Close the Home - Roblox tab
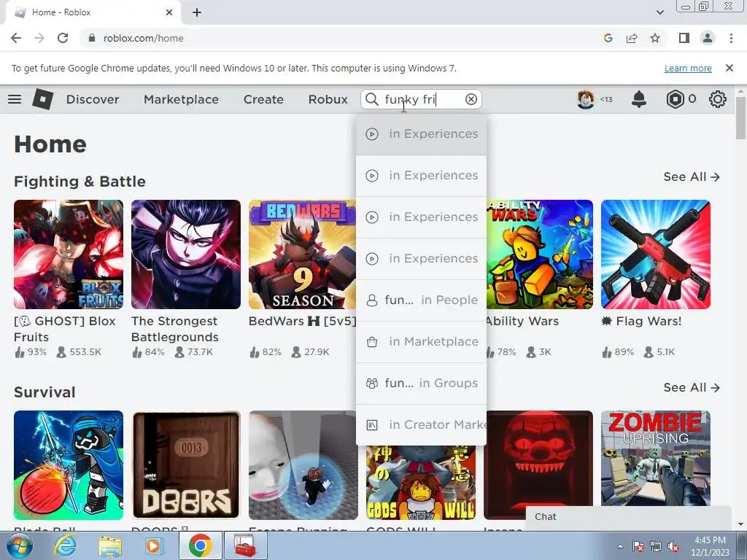Image resolution: width=747 pixels, height=560 pixels. [169, 12]
